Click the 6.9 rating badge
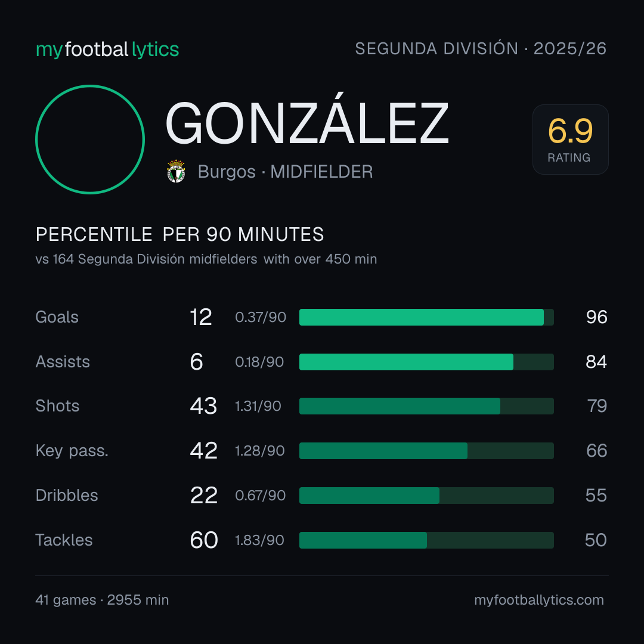The width and height of the screenshot is (644, 644). point(571,139)
